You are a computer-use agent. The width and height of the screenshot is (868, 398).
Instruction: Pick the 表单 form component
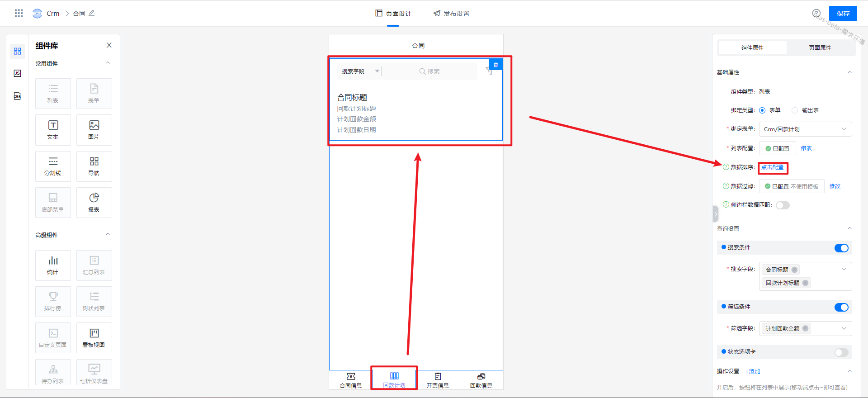pyautogui.click(x=94, y=94)
